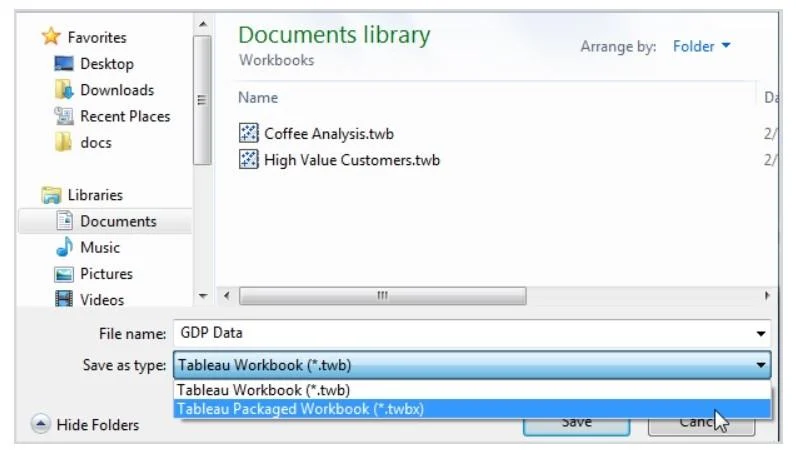Open Downloads in the navigation pane
The width and height of the screenshot is (796, 457).
click(x=117, y=90)
